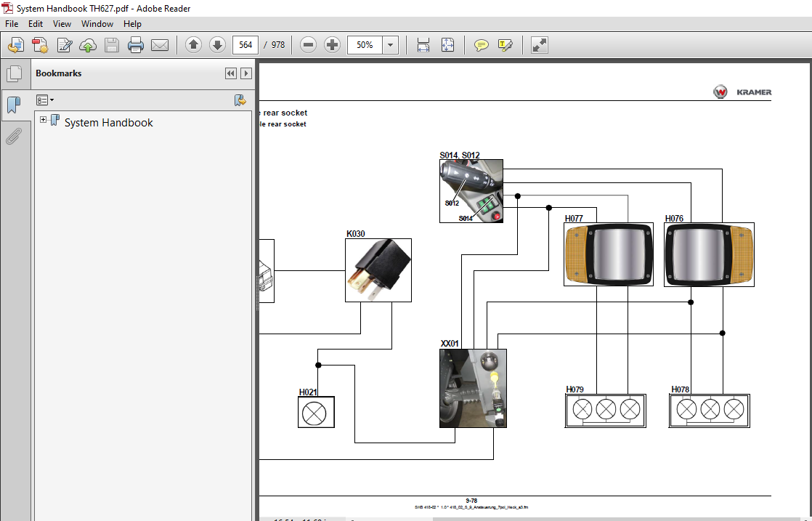This screenshot has height=521, width=812.
Task: Click the H079 triple lamp symbol
Action: (x=606, y=411)
